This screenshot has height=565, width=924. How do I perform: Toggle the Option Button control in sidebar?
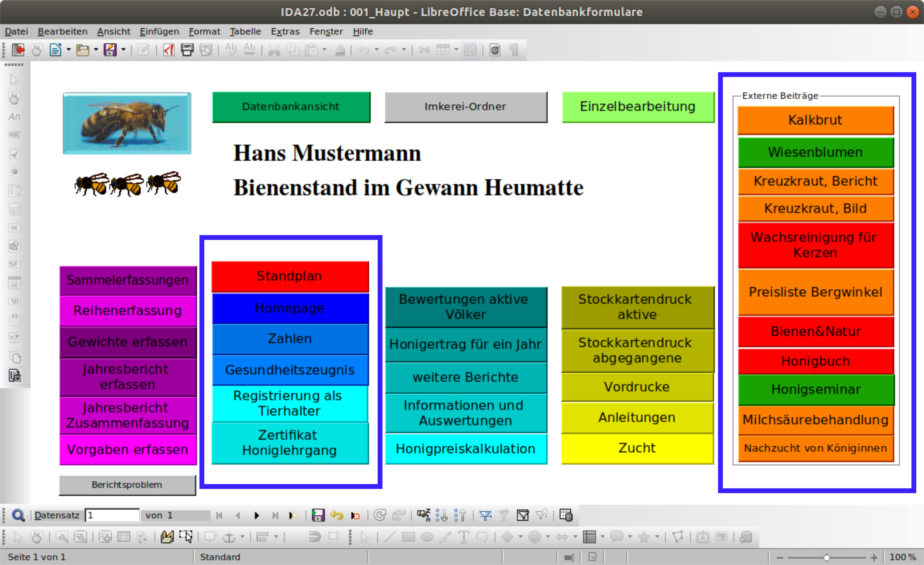15,172
